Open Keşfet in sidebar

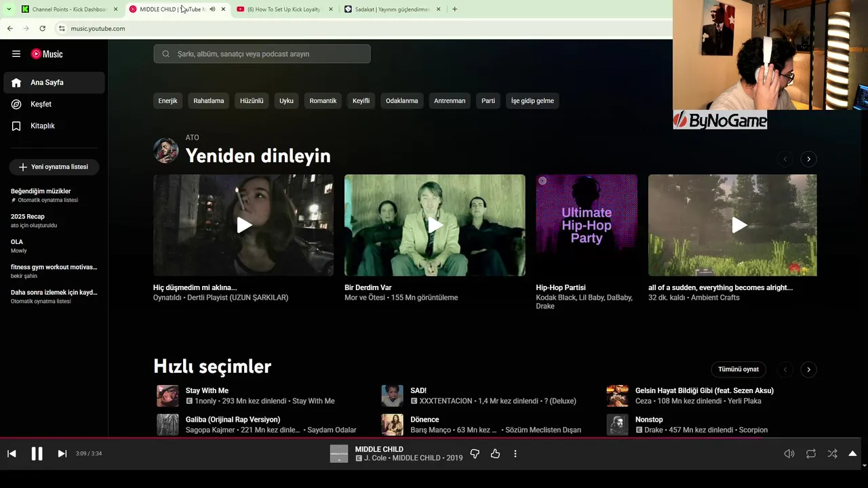[54, 104]
